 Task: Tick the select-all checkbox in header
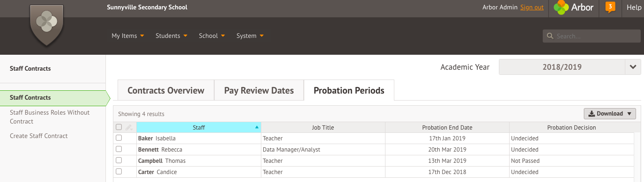point(119,127)
